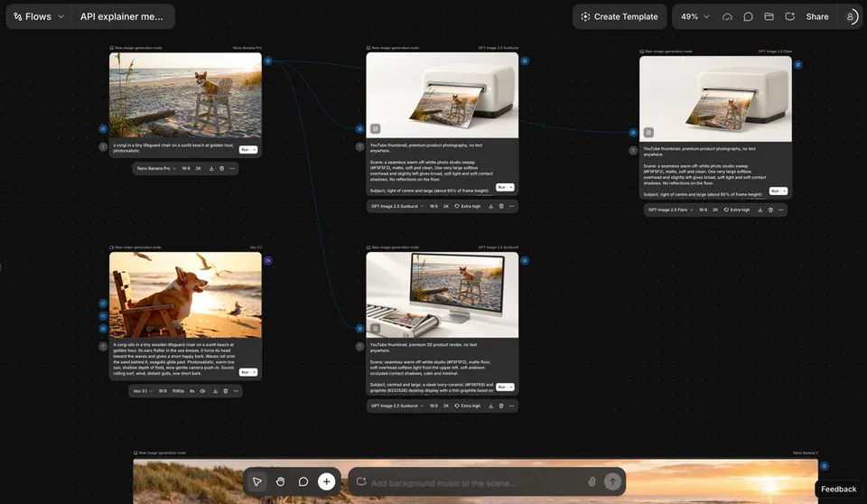
Task: Open the 49% zoom level dropdown
Action: tap(695, 16)
